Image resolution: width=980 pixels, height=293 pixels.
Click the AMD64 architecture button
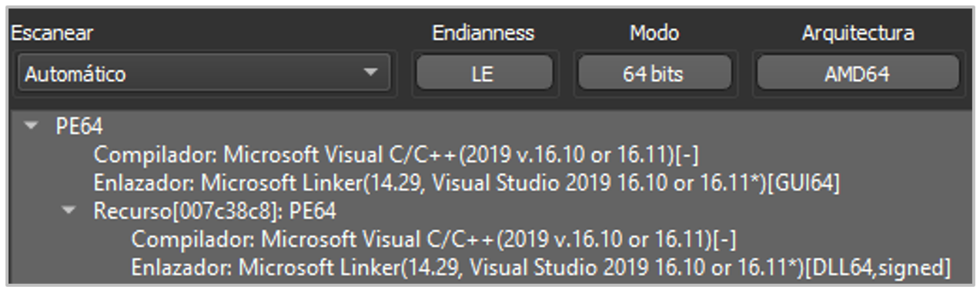[x=857, y=75]
